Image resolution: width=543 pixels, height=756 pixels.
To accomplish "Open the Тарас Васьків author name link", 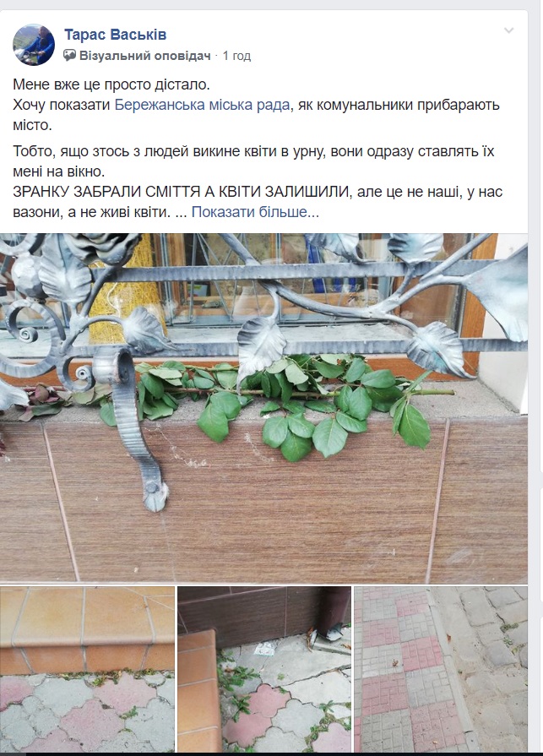I will tap(115, 35).
